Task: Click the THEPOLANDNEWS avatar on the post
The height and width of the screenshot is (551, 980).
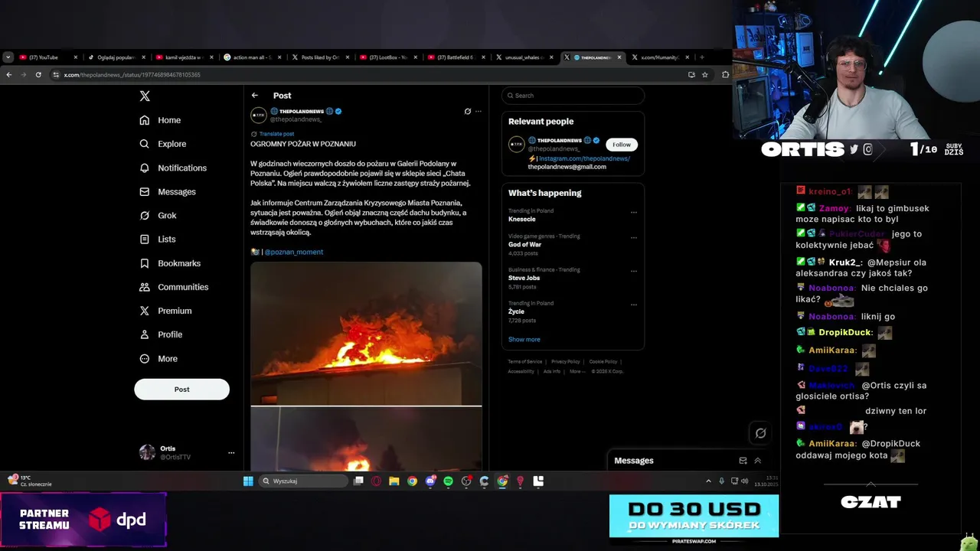Action: coord(259,115)
